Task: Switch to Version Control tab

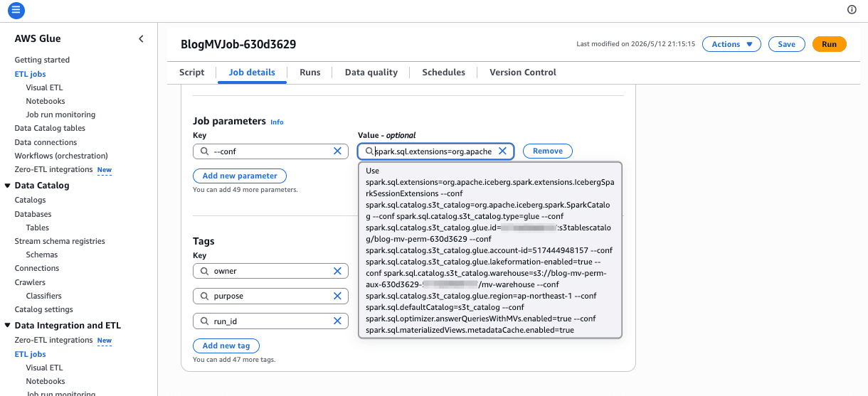Action: pos(523,72)
